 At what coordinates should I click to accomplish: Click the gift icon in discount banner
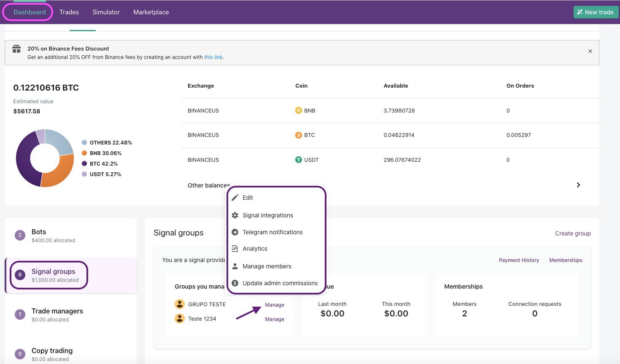click(16, 49)
